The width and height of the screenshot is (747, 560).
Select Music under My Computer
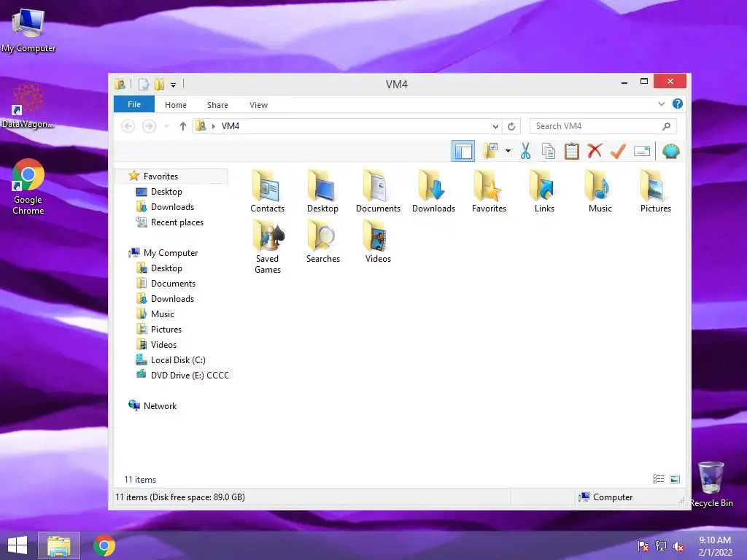pos(163,314)
